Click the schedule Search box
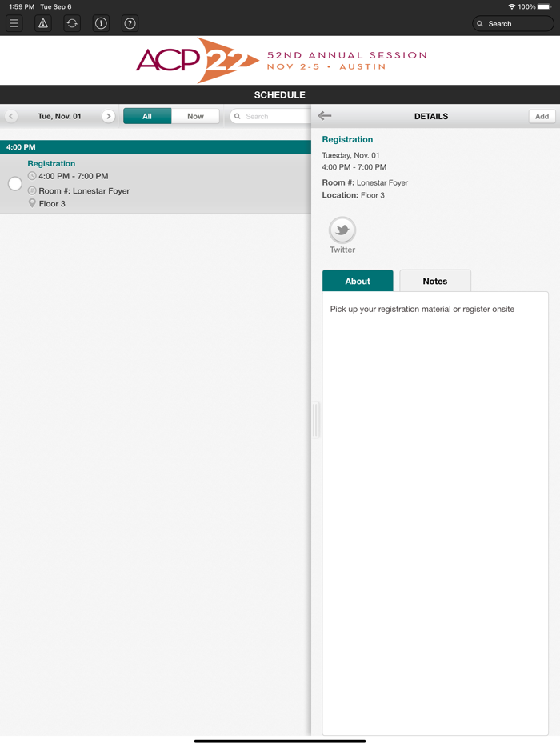Image resolution: width=560 pixels, height=747 pixels. (270, 116)
